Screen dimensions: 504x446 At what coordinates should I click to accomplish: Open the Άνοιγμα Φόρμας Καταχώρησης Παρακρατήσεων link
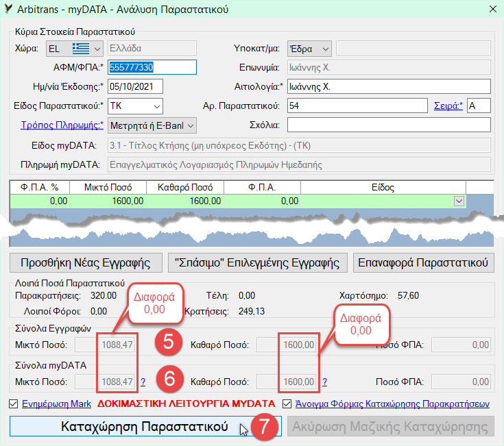pos(392,404)
